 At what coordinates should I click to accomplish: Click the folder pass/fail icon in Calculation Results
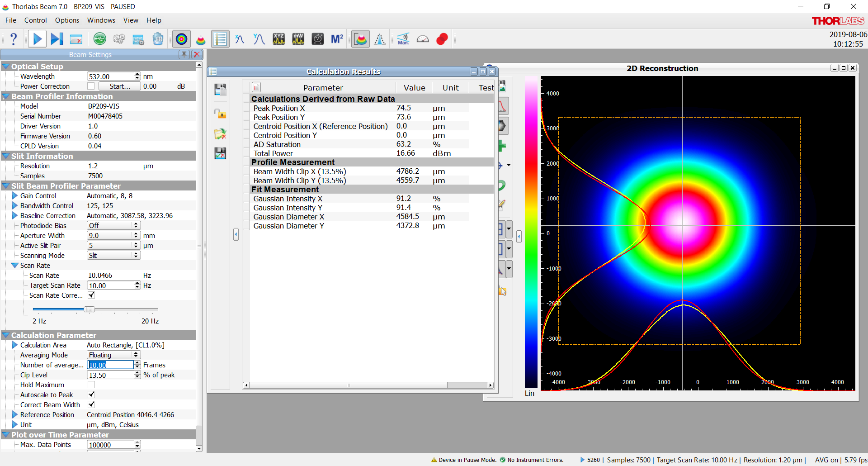[220, 134]
